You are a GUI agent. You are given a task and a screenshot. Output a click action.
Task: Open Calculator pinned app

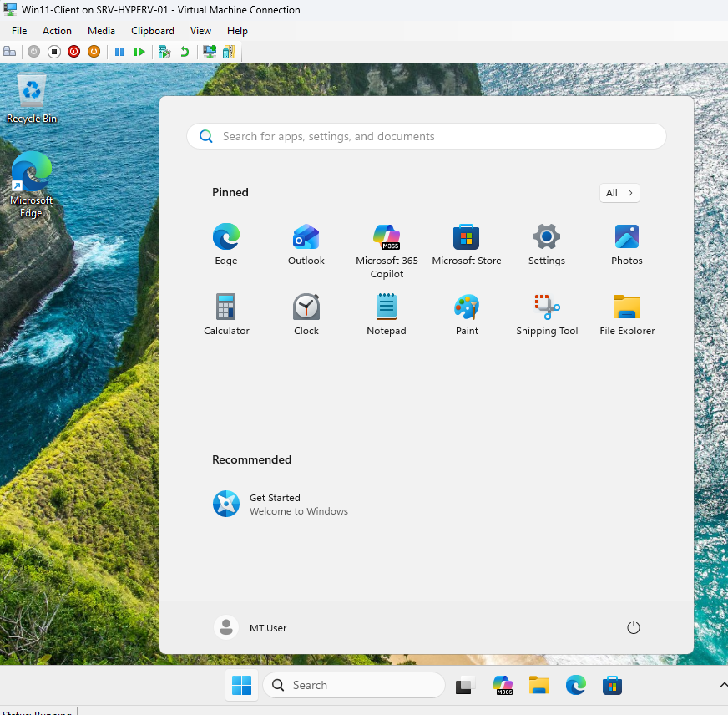(226, 315)
